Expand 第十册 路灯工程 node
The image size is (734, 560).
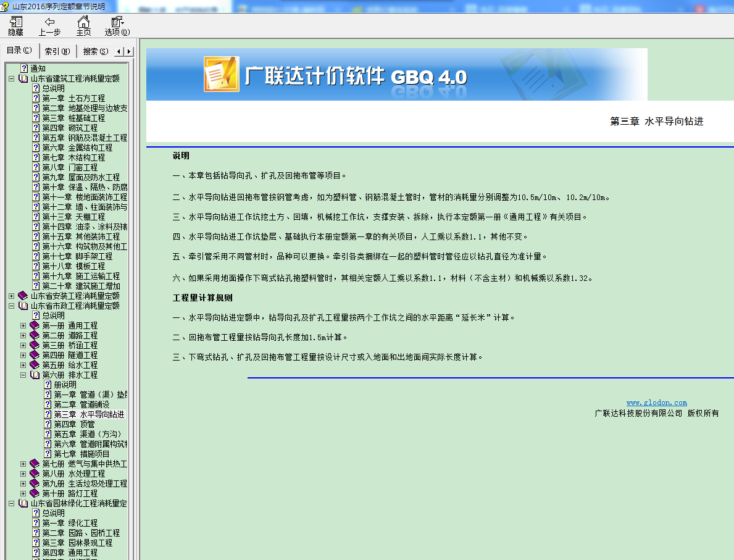pyautogui.click(x=23, y=493)
